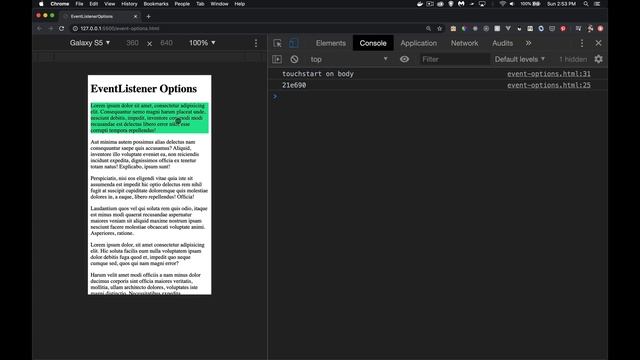
Task: Click the red Pinterest extension icon
Action: coord(563,29)
